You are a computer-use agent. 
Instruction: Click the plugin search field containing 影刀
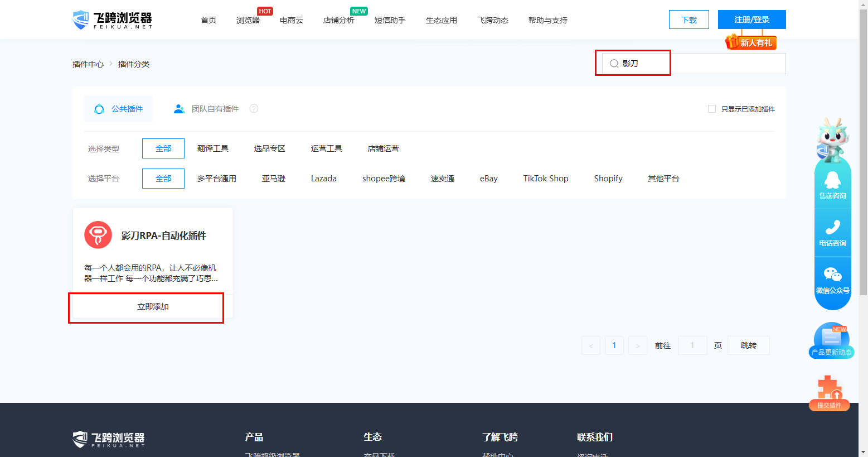click(x=691, y=64)
